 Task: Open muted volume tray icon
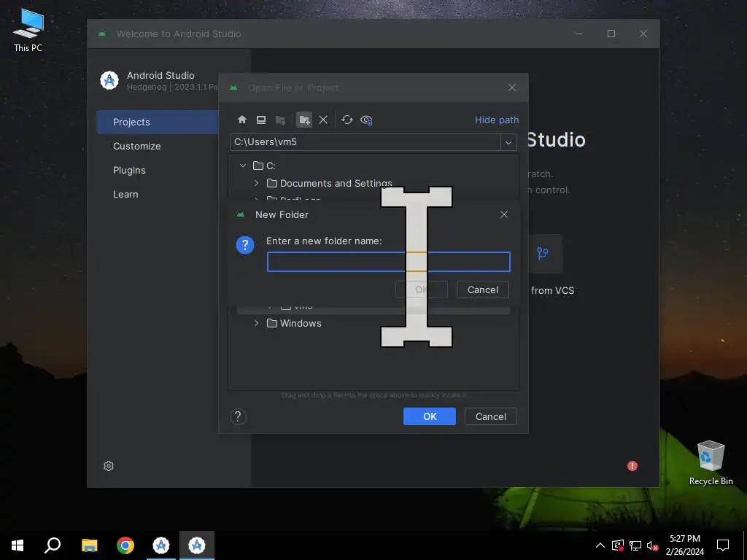pyautogui.click(x=653, y=545)
